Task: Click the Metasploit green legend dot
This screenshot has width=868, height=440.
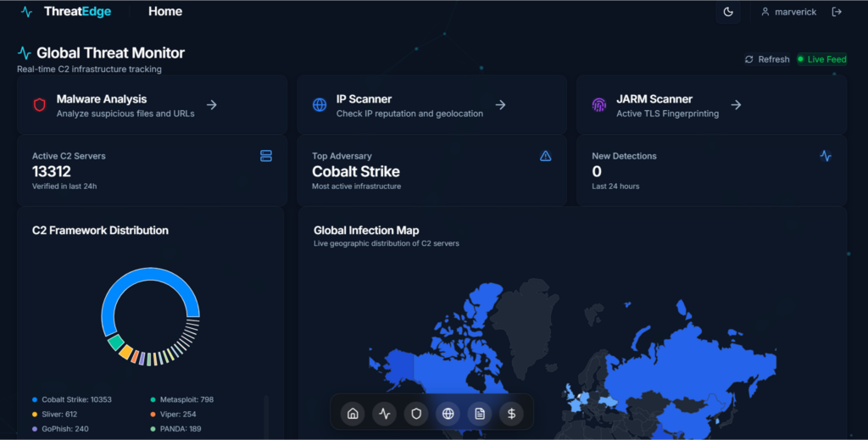Action: [x=153, y=399]
